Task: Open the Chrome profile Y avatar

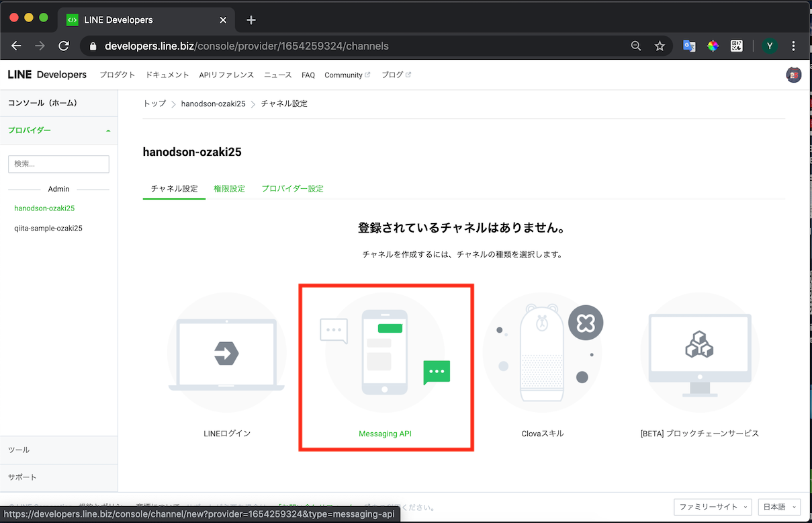Action: 770,46
